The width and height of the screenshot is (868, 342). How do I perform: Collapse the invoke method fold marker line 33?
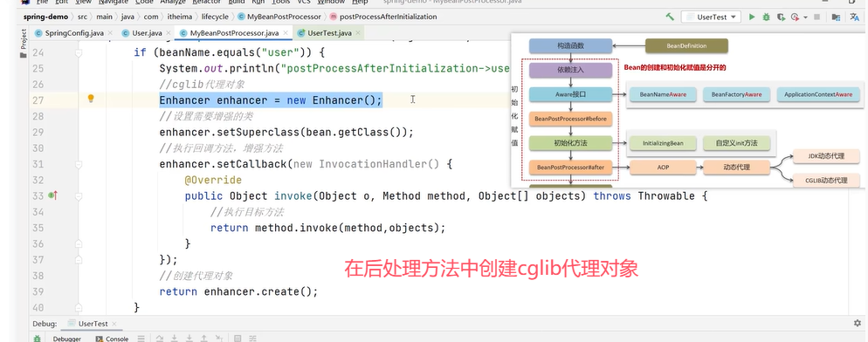(79, 196)
